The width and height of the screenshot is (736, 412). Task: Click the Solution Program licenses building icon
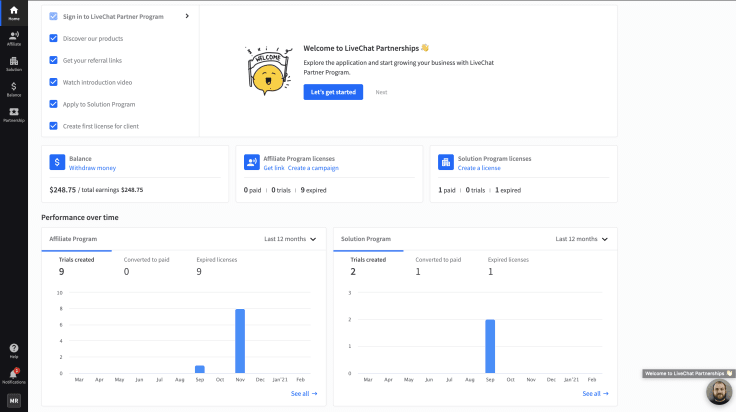(446, 162)
